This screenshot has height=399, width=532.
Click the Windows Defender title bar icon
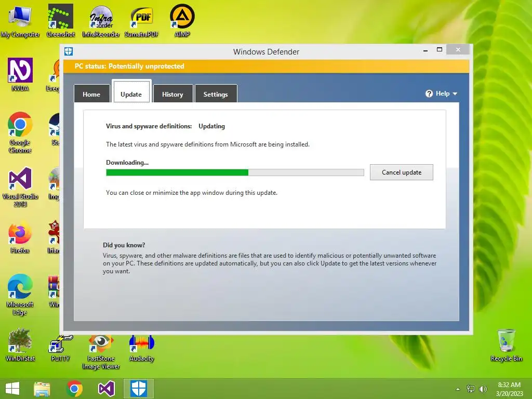point(69,51)
